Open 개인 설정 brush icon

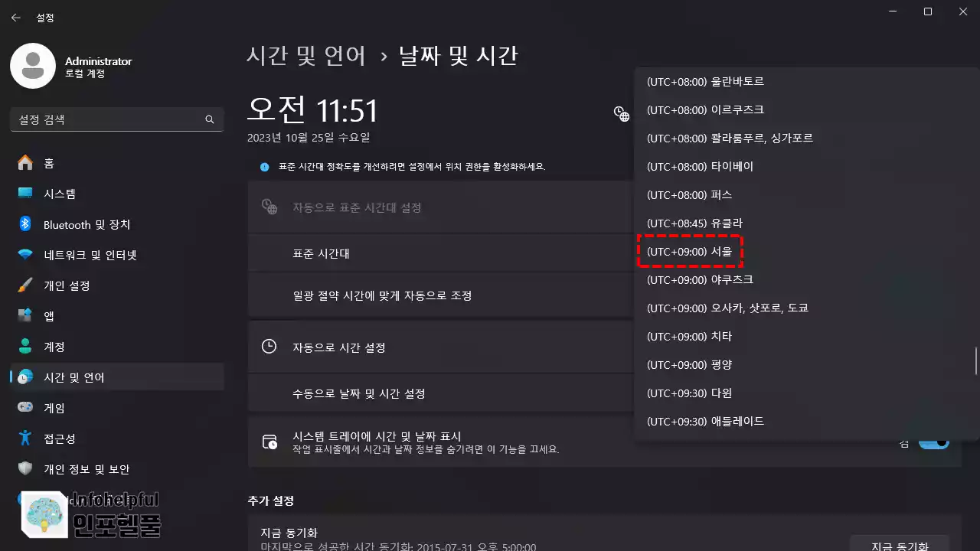point(25,285)
